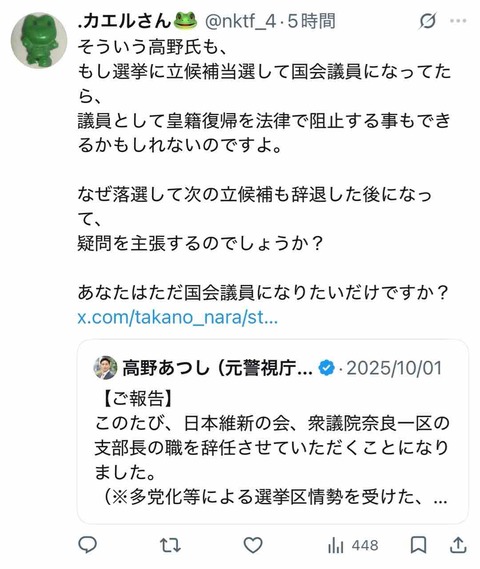Image resolution: width=480 pixels, height=569 pixels.
Task: Open the quoted author name 高野あつし（元警視庁…
Action: (217, 368)
